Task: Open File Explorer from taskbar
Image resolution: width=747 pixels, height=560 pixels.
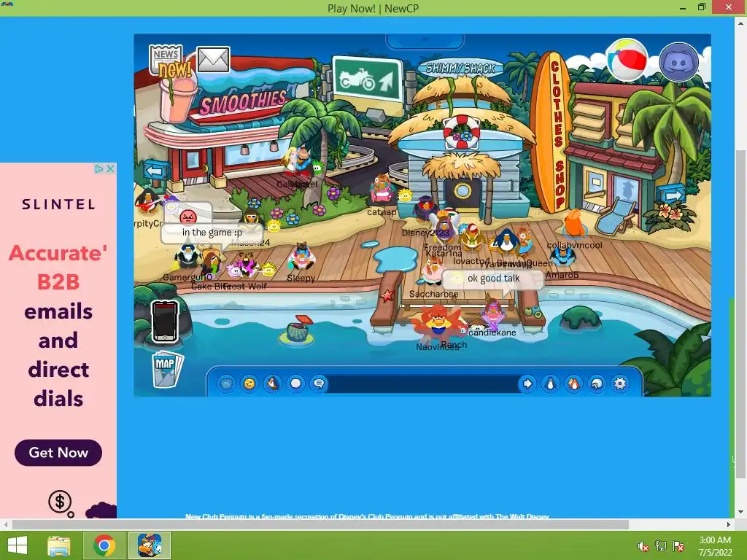Action: (x=58, y=545)
